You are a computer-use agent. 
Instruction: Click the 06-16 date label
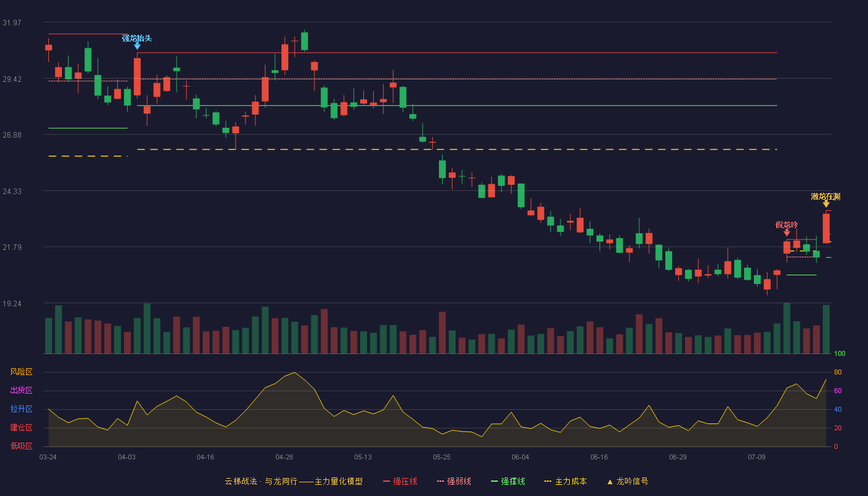(599, 457)
